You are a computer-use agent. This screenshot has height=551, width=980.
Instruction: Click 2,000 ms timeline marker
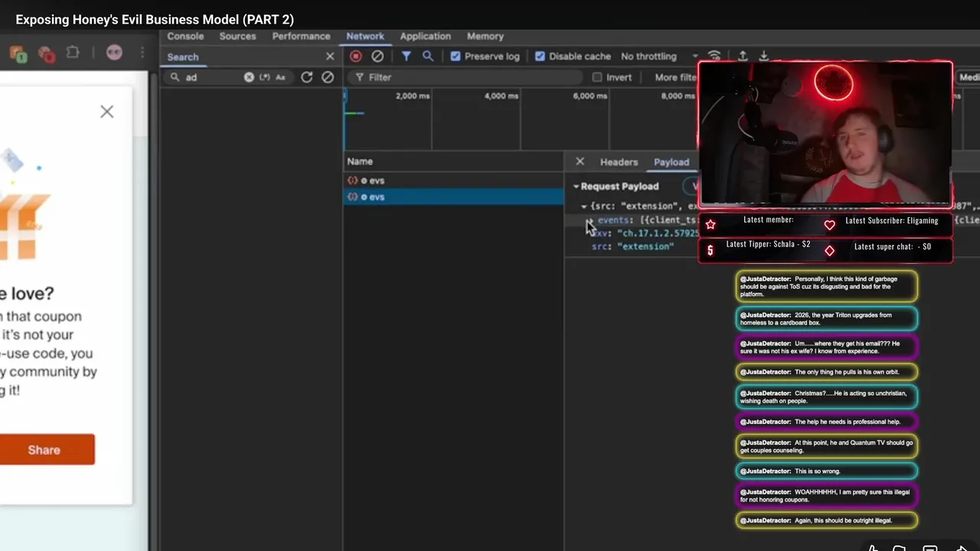[x=413, y=96]
